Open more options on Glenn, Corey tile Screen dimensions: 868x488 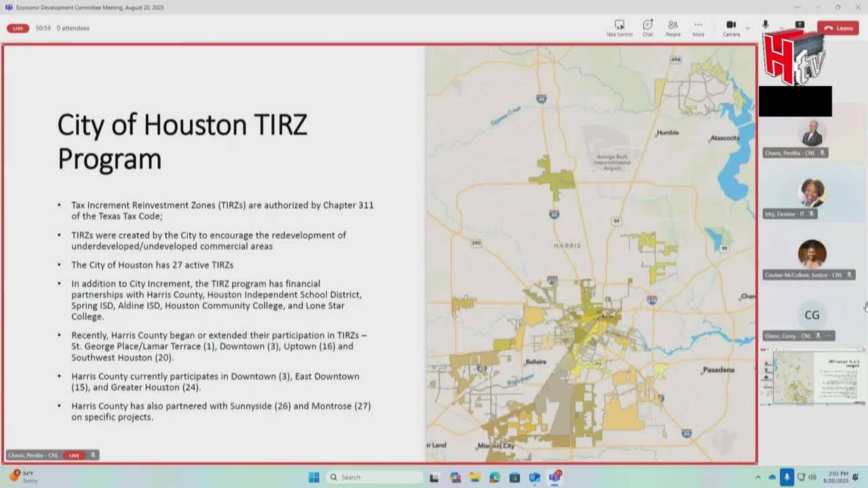[x=828, y=336]
